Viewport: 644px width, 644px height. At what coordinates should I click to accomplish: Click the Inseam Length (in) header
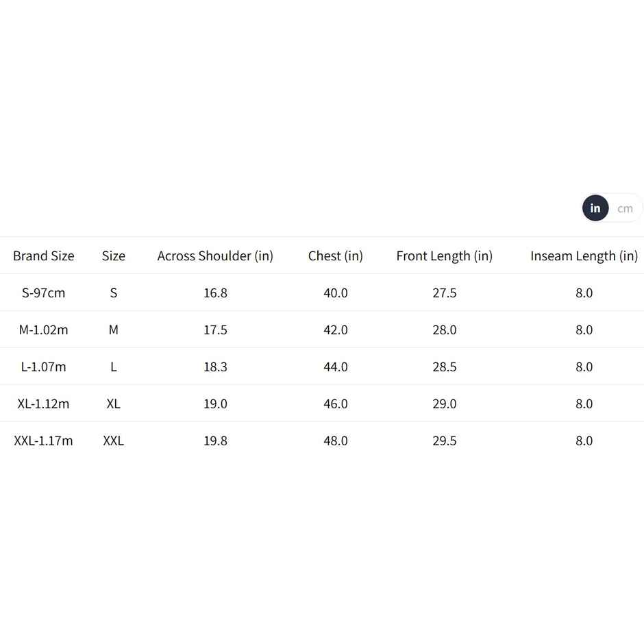584,256
